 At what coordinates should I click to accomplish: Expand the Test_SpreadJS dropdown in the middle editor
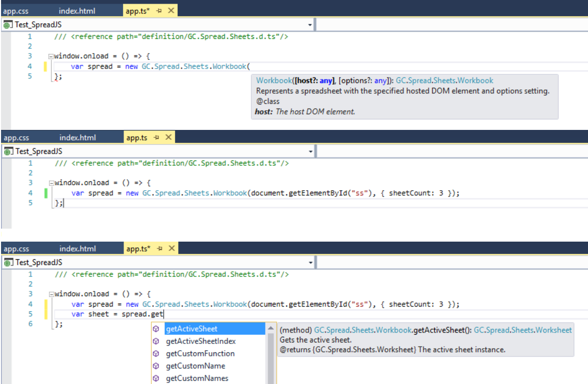point(310,151)
